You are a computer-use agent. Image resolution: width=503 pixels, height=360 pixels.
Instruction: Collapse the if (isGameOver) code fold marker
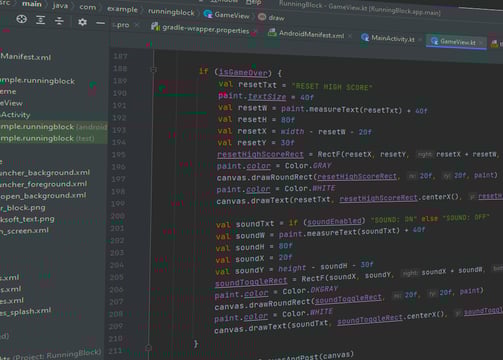[x=154, y=70]
